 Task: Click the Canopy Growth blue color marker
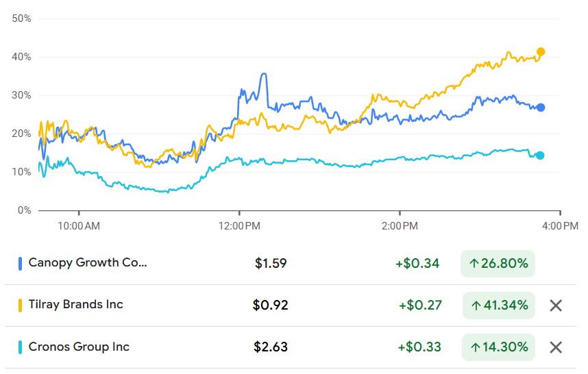coord(21,263)
